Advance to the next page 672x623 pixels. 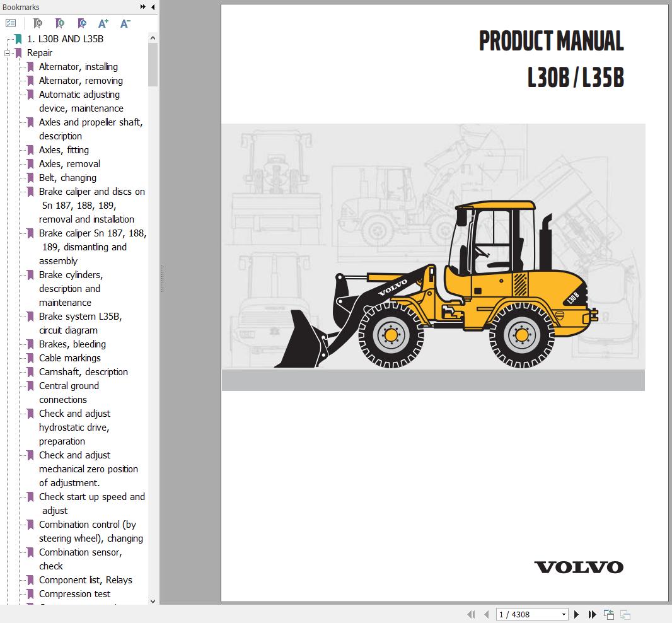(576, 614)
